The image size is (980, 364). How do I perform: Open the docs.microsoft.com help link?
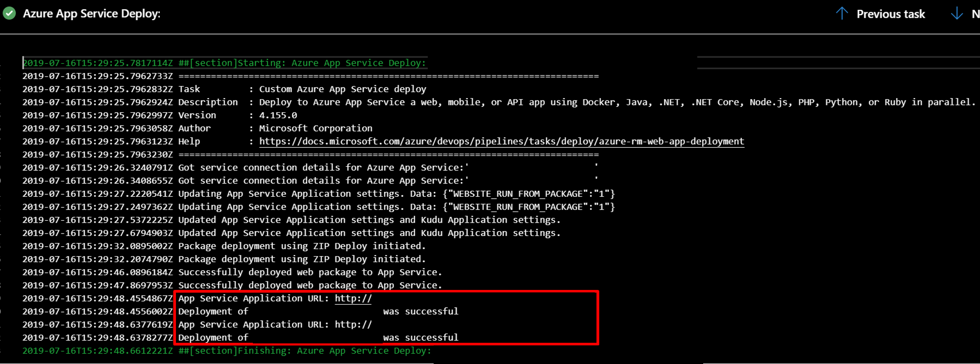(501, 141)
